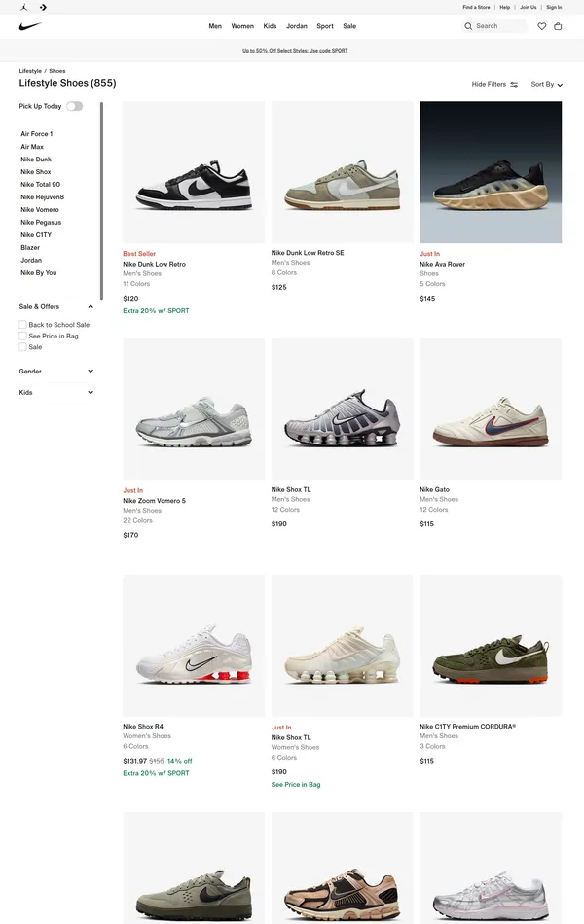
Task: Expand the Gender filter section
Action: tap(91, 371)
